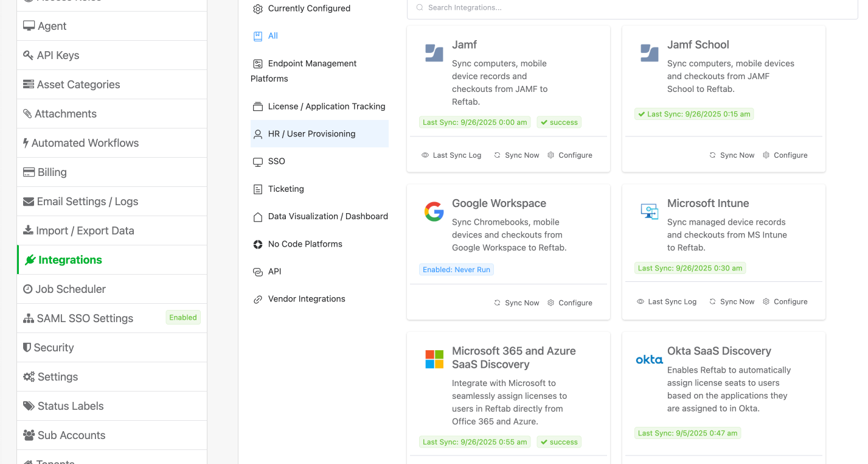Click the Google Workspace logo icon

[x=433, y=212]
